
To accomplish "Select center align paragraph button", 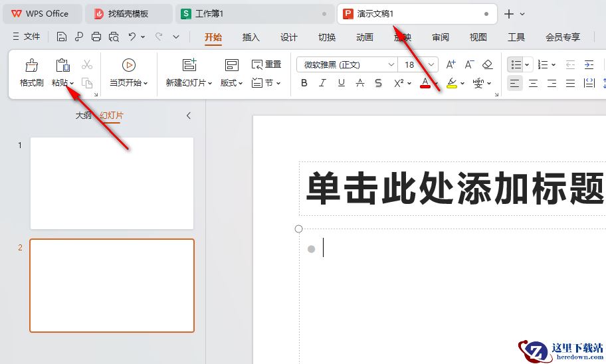I will (534, 82).
